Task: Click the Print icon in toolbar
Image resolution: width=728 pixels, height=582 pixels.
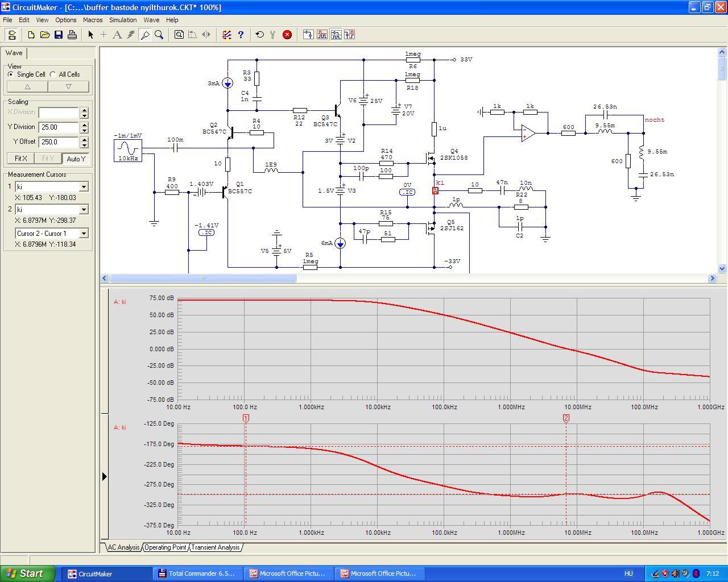Action: coord(72,35)
